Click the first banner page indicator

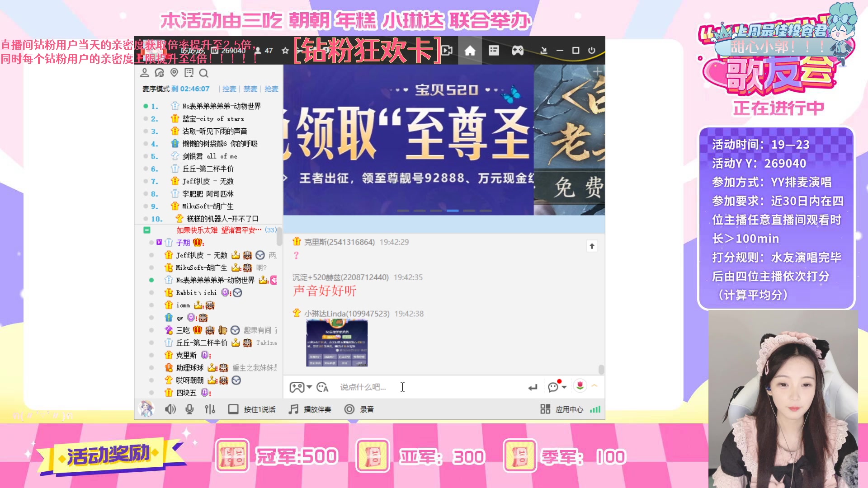click(403, 211)
